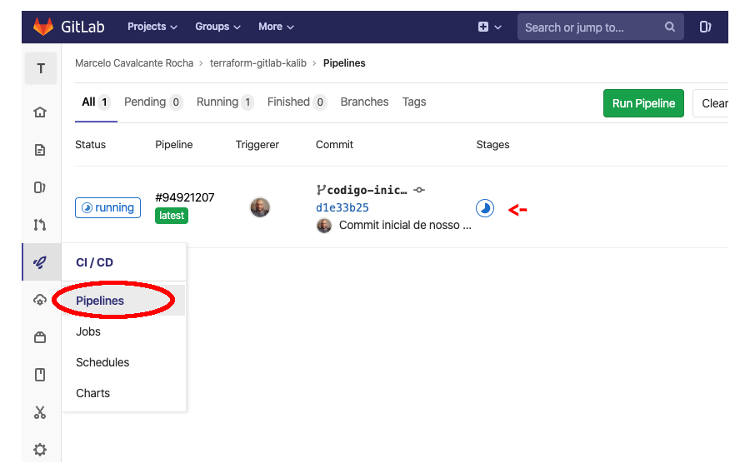Click the Run Pipeline button
Screen dimensions: 750x473
[x=643, y=103]
